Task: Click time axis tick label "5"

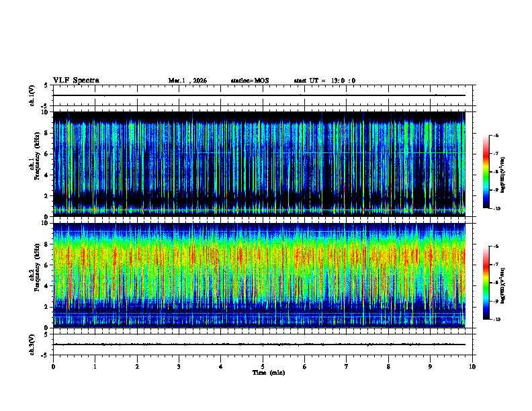Action: coord(263,367)
